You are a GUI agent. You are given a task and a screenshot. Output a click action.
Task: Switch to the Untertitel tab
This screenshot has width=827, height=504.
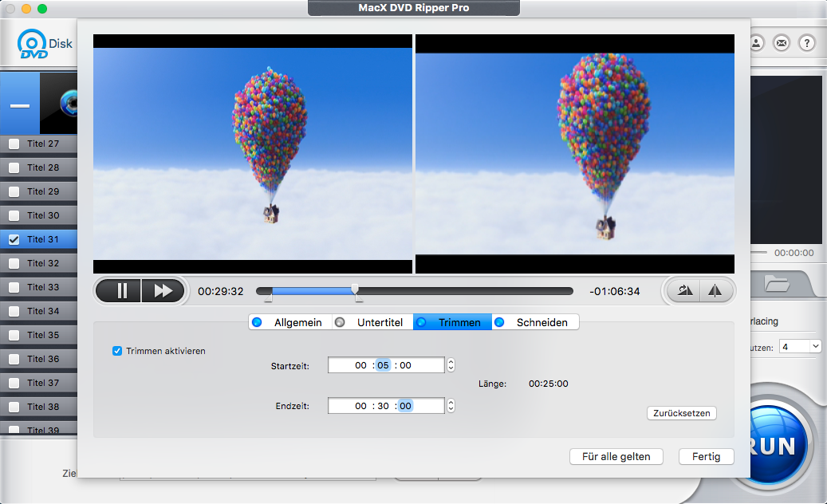point(372,322)
